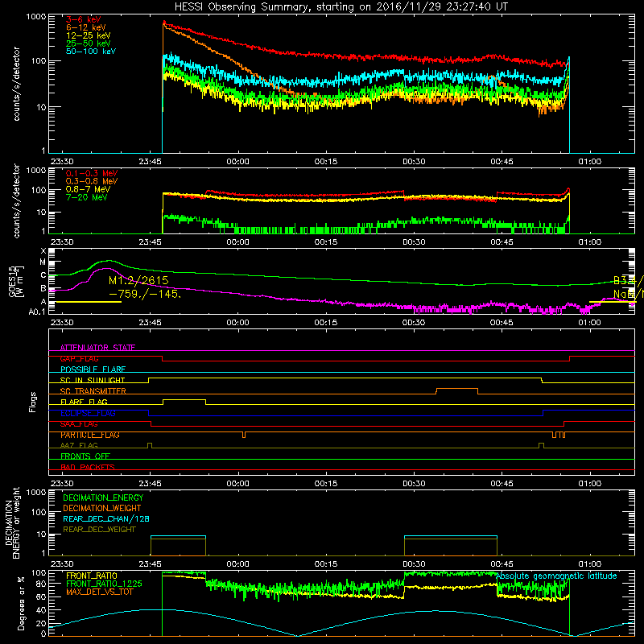Click the 0.3-0.8 MeV legend entry
The image size is (644, 644).
92,181
